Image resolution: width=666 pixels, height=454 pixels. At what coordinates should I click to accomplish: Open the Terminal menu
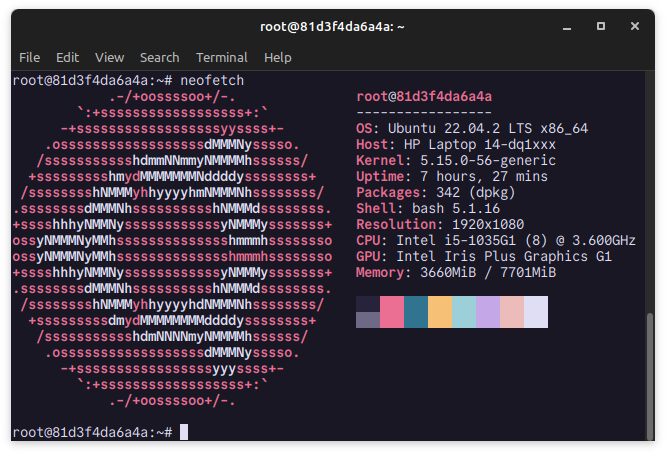pyautogui.click(x=221, y=57)
